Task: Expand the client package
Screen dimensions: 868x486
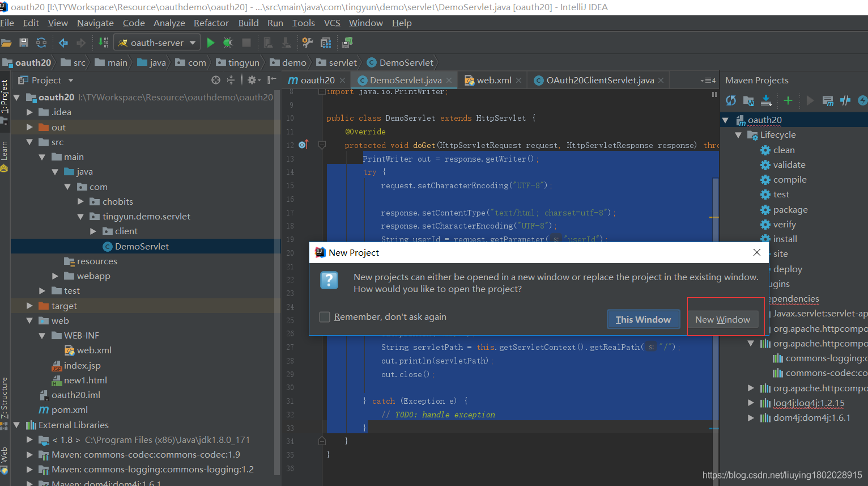Action: coord(93,231)
